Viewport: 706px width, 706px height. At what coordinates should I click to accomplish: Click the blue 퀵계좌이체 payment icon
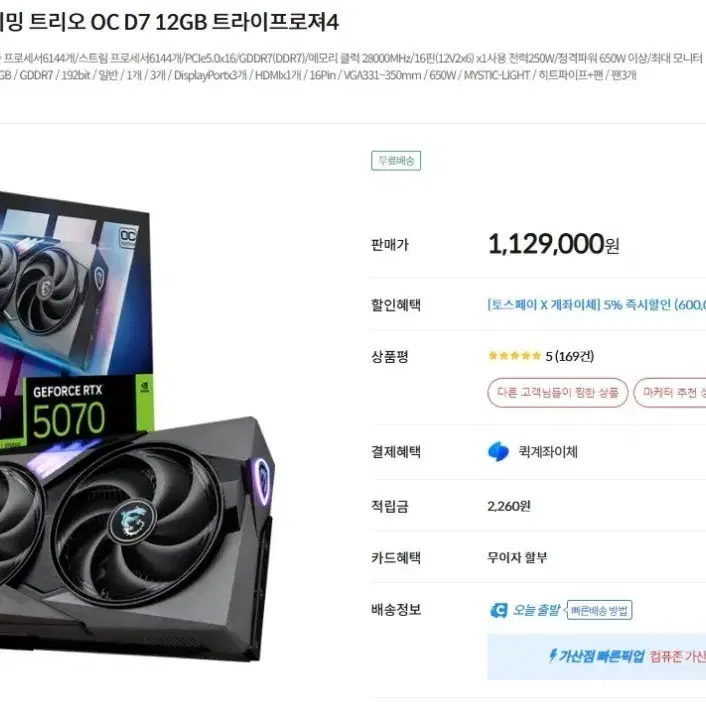(x=498, y=452)
